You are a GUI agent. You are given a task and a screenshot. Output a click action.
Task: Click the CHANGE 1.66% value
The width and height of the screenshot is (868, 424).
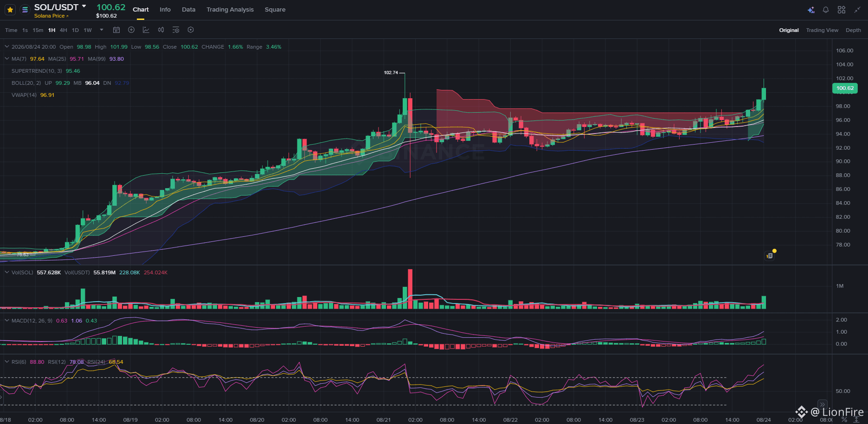point(235,47)
